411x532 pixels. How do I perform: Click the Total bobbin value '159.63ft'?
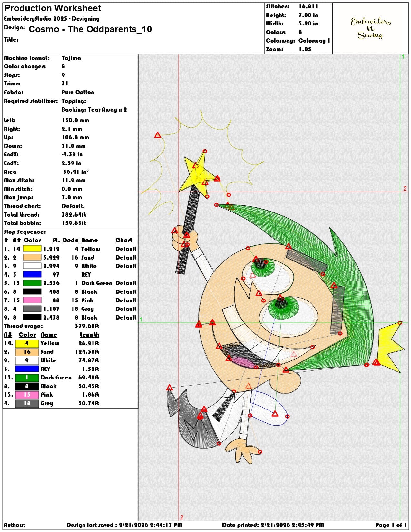coord(74,223)
